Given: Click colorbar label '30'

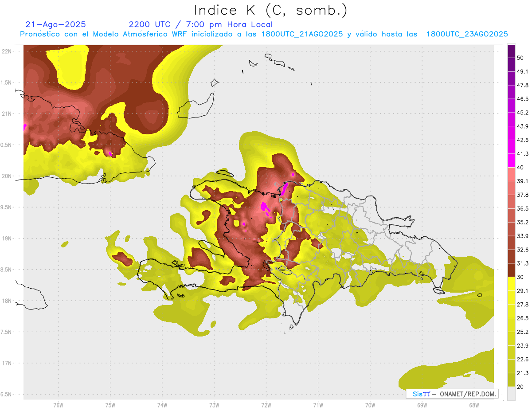Looking at the screenshot, I should (x=520, y=277).
